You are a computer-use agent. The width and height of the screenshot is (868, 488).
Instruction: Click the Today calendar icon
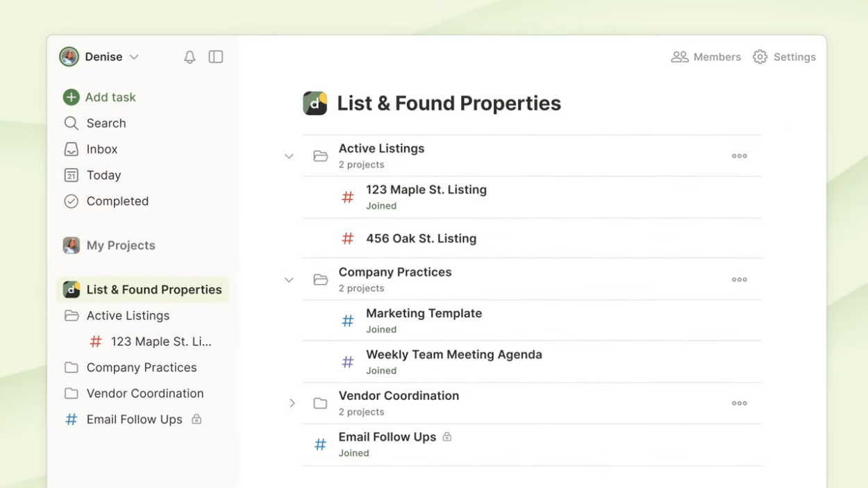click(71, 176)
